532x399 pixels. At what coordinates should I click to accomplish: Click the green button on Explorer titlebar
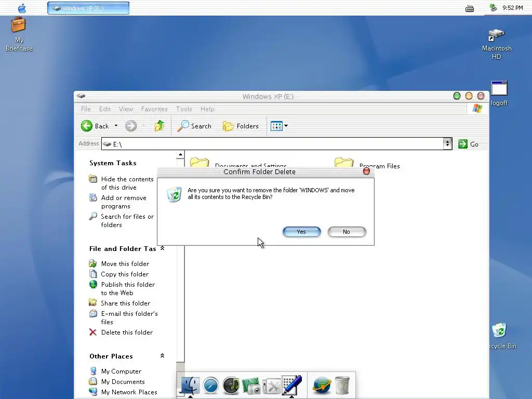point(457,96)
